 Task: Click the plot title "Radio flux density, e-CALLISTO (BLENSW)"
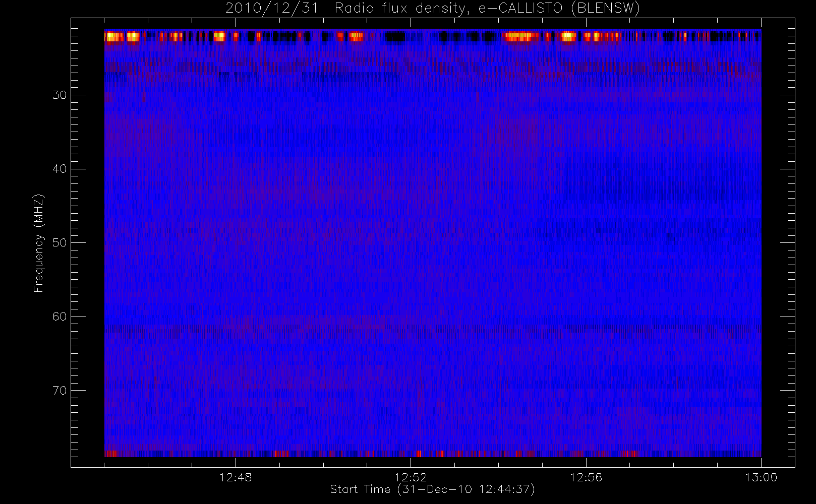488,8
